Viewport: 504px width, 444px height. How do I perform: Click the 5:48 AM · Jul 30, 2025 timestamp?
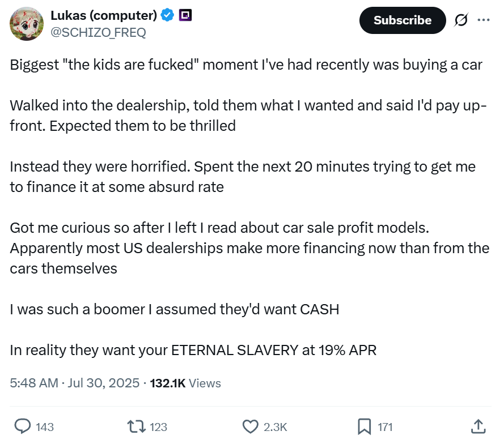[x=75, y=383]
